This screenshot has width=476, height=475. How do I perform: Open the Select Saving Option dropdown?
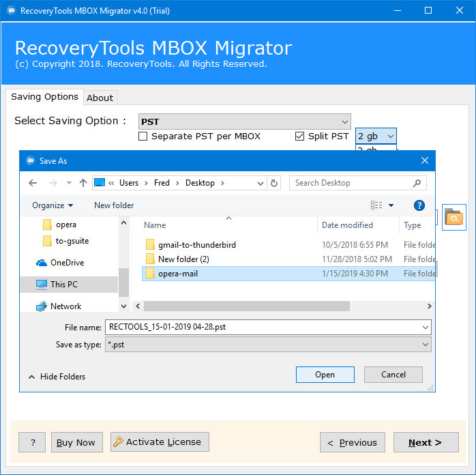(x=244, y=121)
